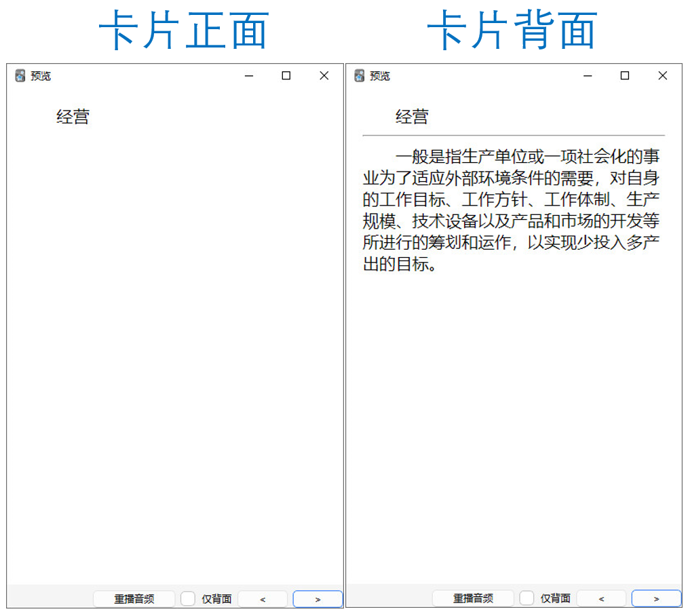688x616 pixels.
Task: Maximize the back-card 预览 window
Action: (x=625, y=76)
